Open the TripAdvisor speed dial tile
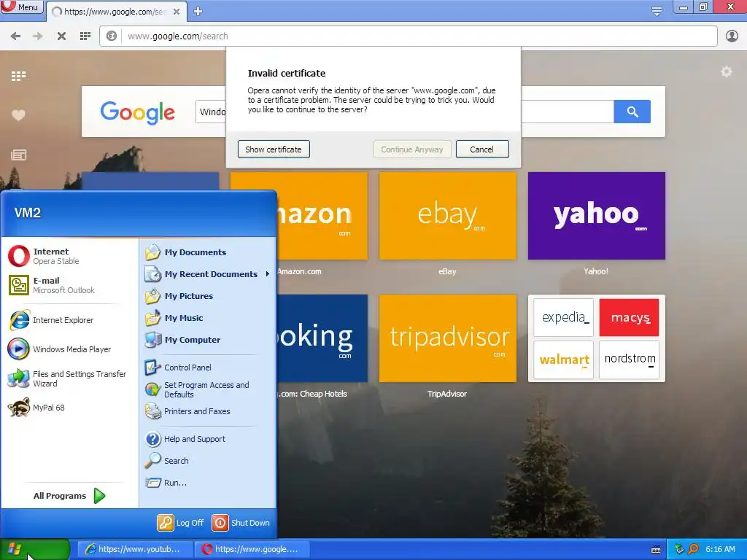 point(447,338)
